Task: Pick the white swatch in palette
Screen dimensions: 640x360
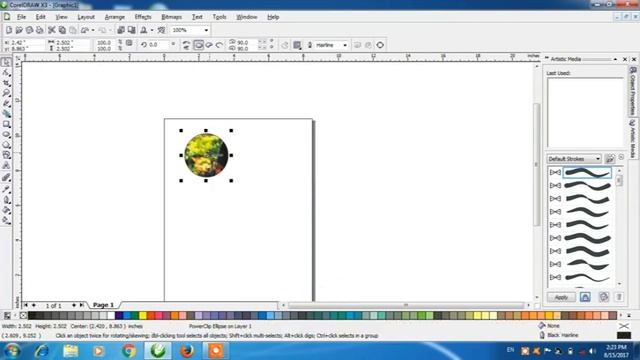Action: tap(111, 316)
